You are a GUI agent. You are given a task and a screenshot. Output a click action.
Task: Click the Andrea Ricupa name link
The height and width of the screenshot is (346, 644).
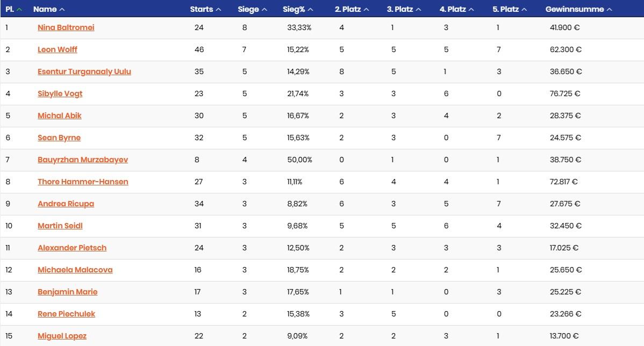(66, 204)
